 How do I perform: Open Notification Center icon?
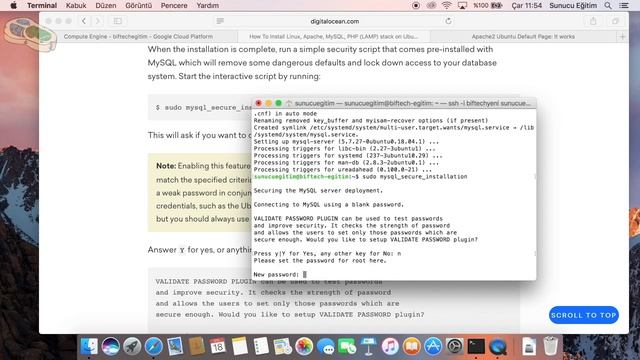(624, 5)
